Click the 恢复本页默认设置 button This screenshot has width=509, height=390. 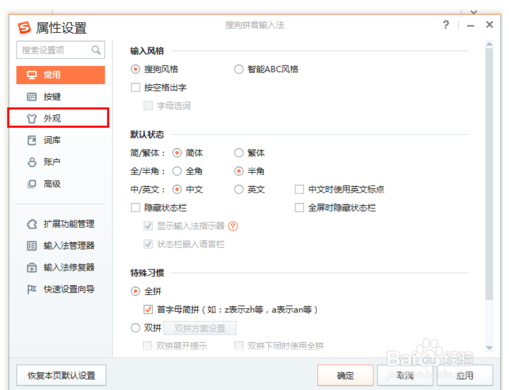[x=61, y=375]
